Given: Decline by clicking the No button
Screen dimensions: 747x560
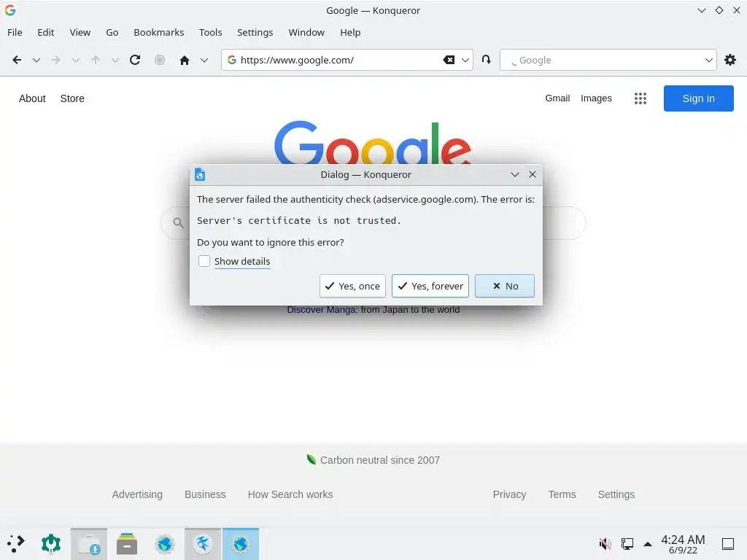Looking at the screenshot, I should (505, 286).
